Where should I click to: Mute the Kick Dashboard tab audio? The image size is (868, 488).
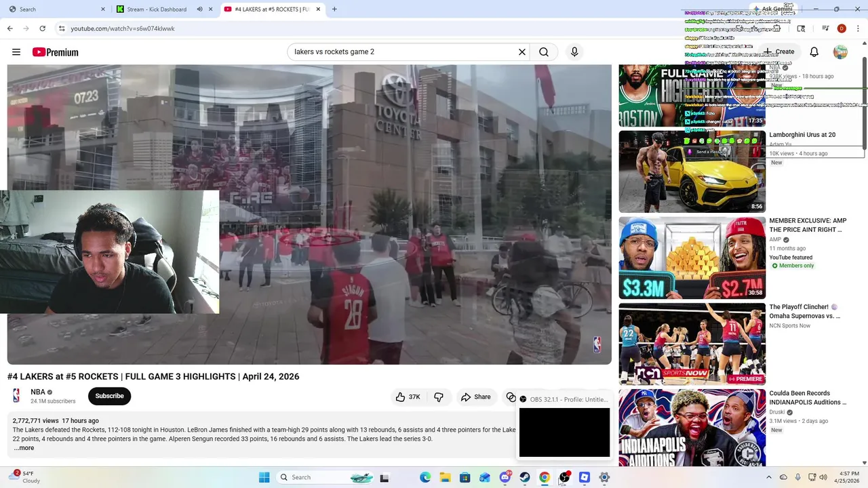(x=199, y=9)
